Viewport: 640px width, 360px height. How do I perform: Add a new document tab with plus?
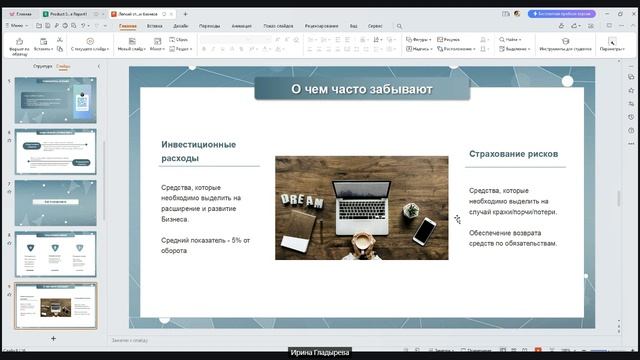click(185, 14)
